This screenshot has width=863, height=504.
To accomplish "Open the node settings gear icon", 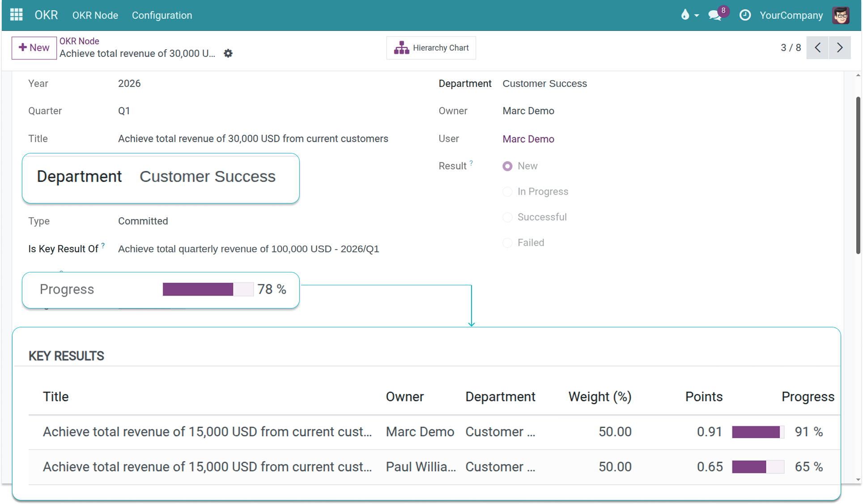I will [x=228, y=53].
